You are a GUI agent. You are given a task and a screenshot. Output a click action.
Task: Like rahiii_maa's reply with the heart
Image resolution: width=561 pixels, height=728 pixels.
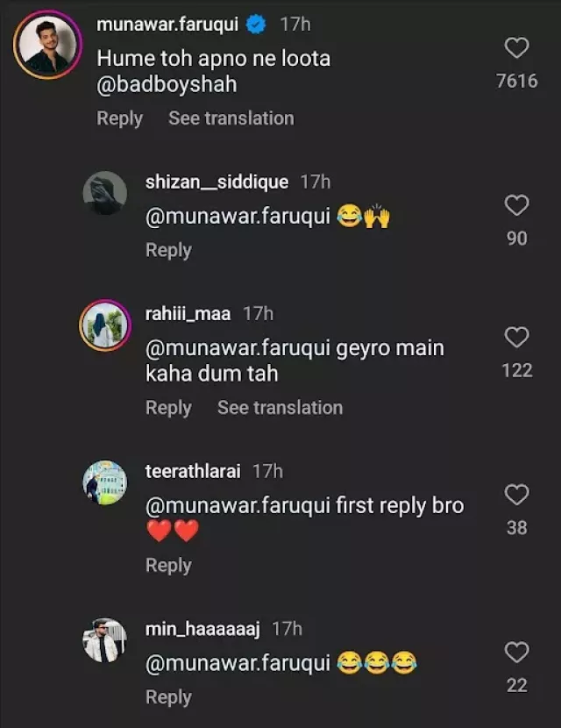coord(517,338)
